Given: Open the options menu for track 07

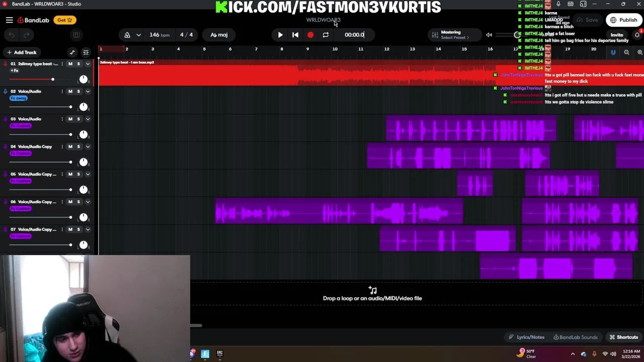Looking at the screenshot, I should click(x=62, y=230).
